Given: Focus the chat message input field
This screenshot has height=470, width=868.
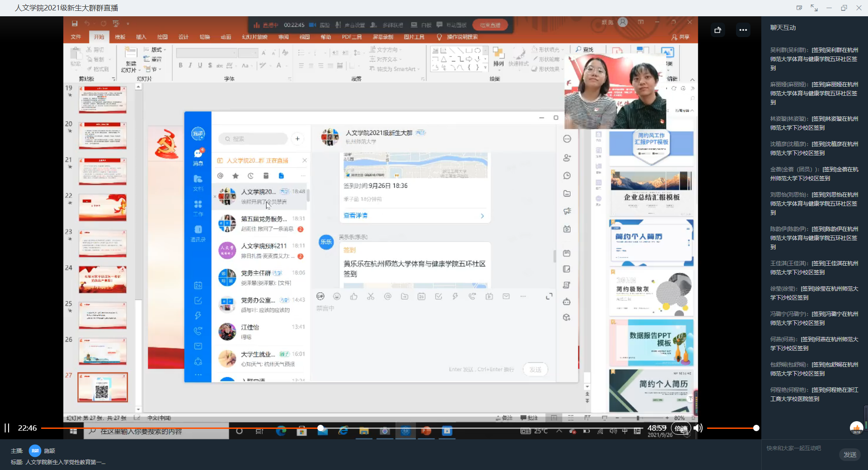Looking at the screenshot, I should coord(800,448).
